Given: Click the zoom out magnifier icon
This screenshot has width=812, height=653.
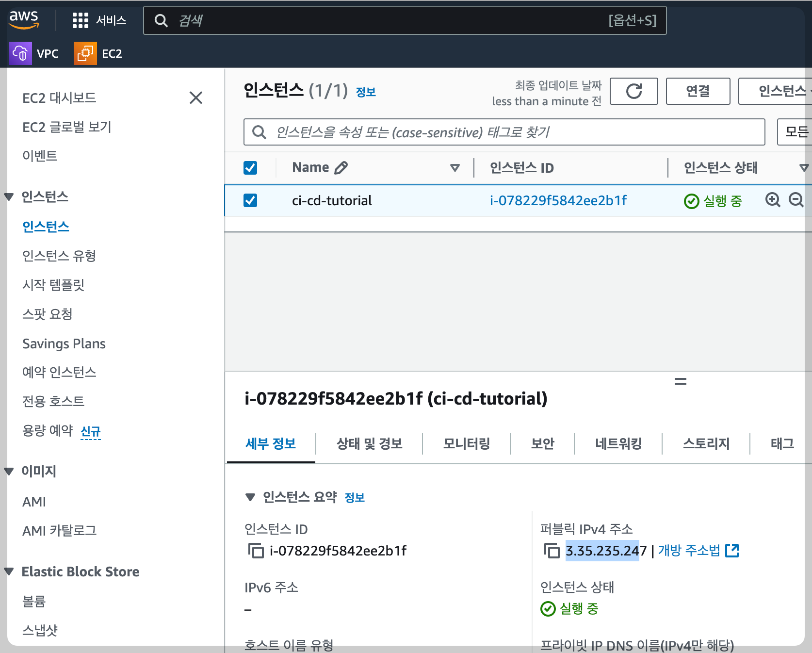Looking at the screenshot, I should tap(796, 200).
